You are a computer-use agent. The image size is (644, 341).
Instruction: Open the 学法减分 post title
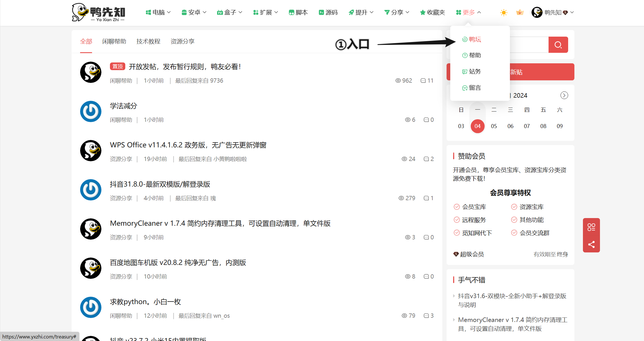point(124,106)
